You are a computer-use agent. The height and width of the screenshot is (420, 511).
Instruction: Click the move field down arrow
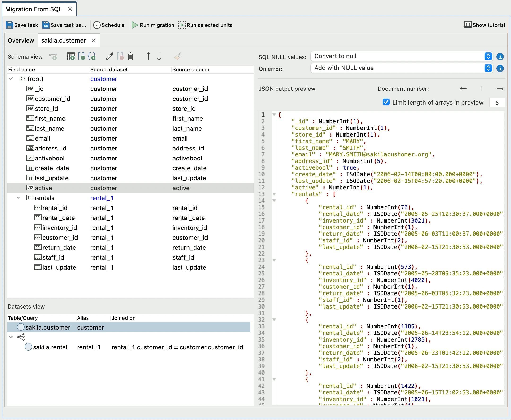[x=159, y=56]
